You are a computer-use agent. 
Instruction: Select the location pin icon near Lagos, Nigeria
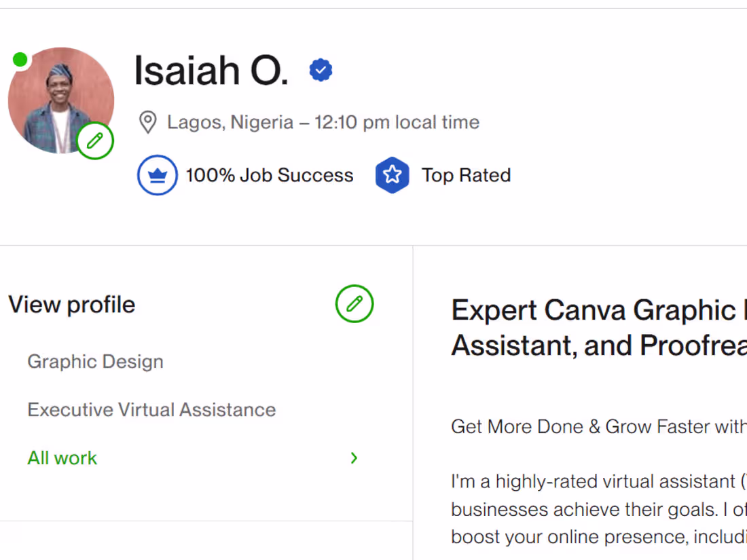tap(147, 122)
